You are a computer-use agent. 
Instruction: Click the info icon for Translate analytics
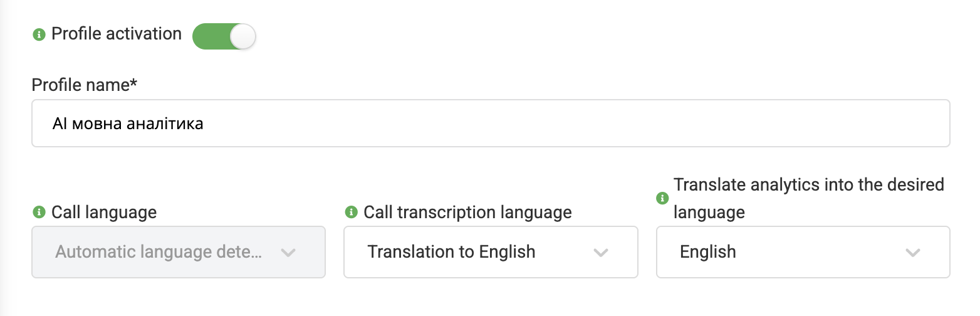tap(662, 198)
